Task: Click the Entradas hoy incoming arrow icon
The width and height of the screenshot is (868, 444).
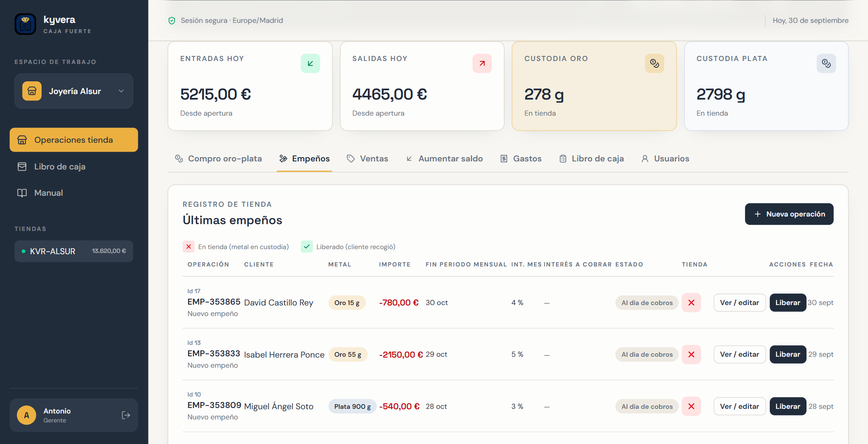Action: [x=310, y=64]
